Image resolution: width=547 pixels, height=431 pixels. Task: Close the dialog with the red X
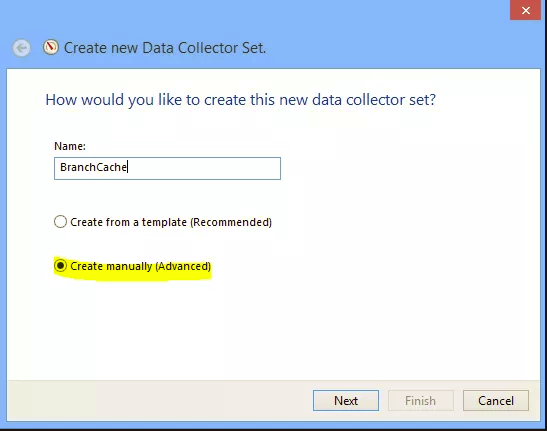pyautogui.click(x=526, y=10)
